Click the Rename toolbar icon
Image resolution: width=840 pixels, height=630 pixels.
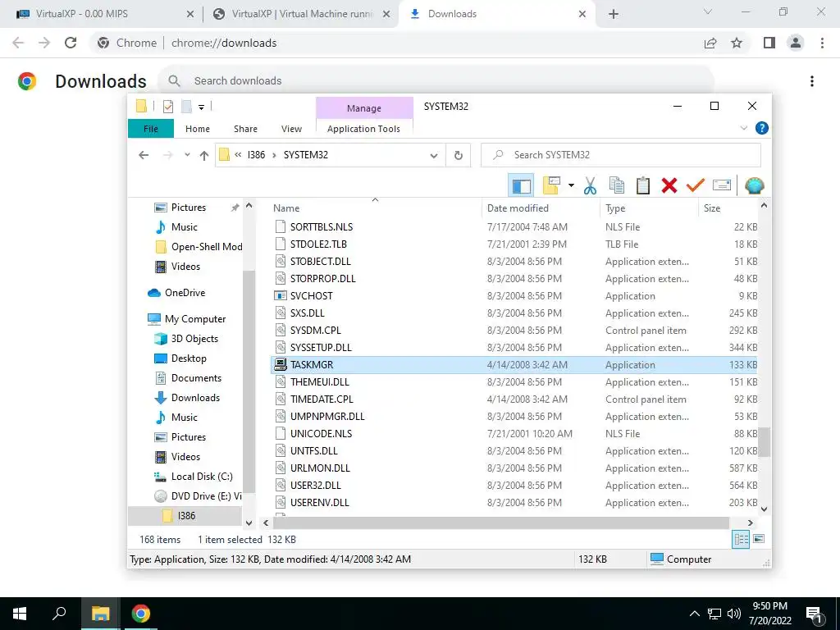[722, 186]
